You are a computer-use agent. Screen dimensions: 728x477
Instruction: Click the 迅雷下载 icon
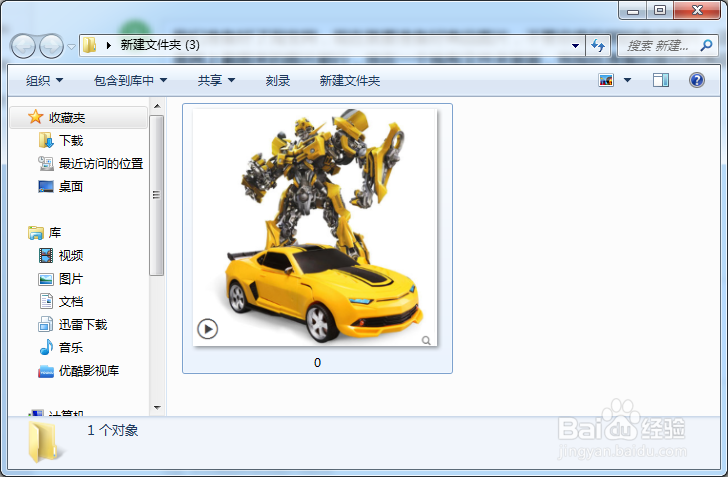(x=46, y=324)
